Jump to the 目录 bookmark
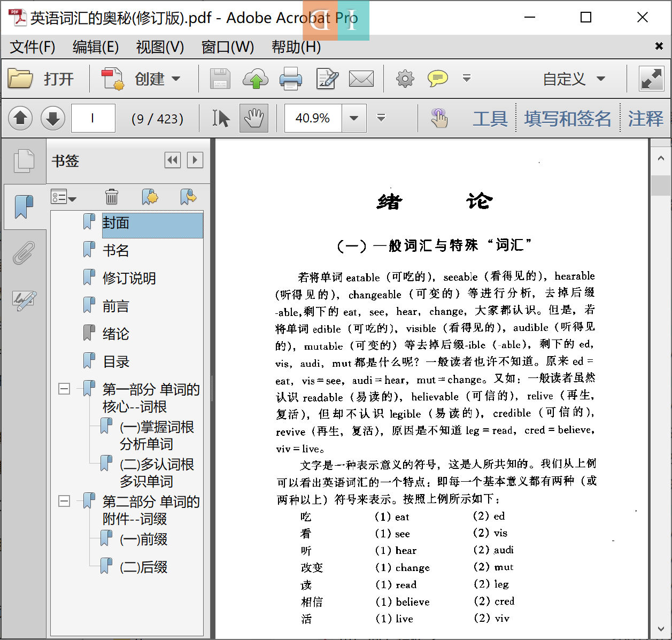The height and width of the screenshot is (640, 672). click(x=116, y=361)
